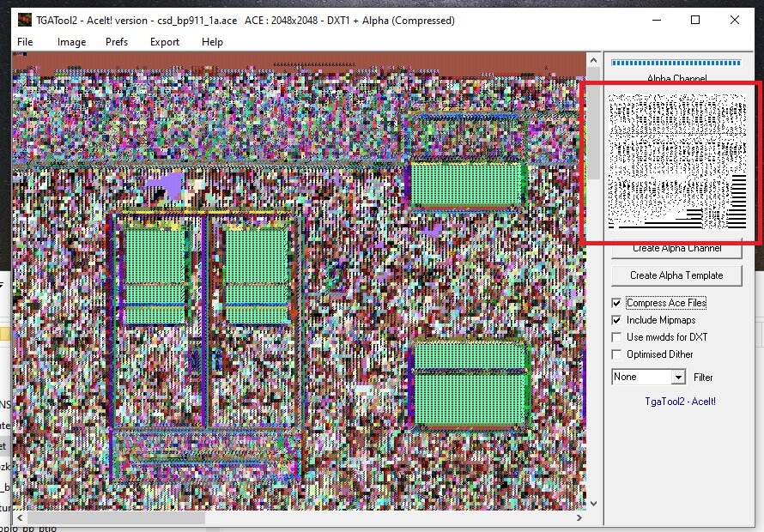Close the TGATool2 window
The height and width of the screenshot is (532, 764).
point(735,20)
